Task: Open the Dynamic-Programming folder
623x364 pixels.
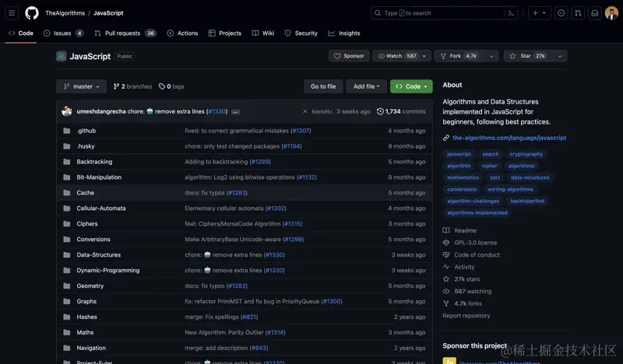Action: tap(108, 271)
